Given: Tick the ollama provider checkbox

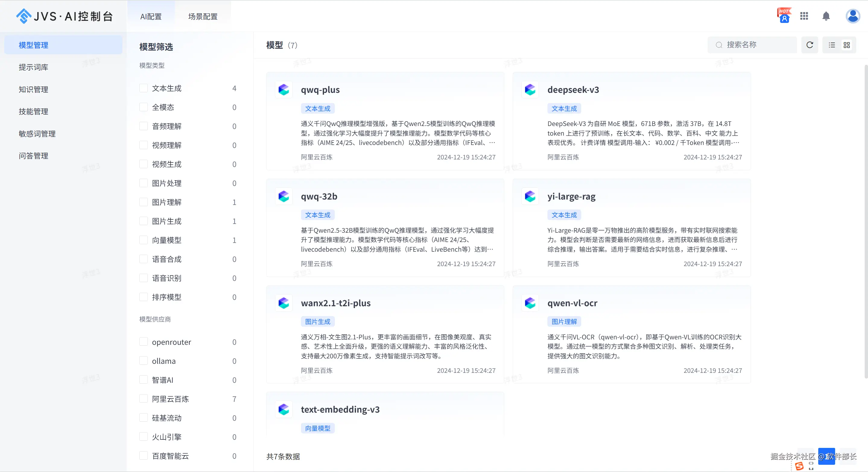Looking at the screenshot, I should click(x=144, y=361).
